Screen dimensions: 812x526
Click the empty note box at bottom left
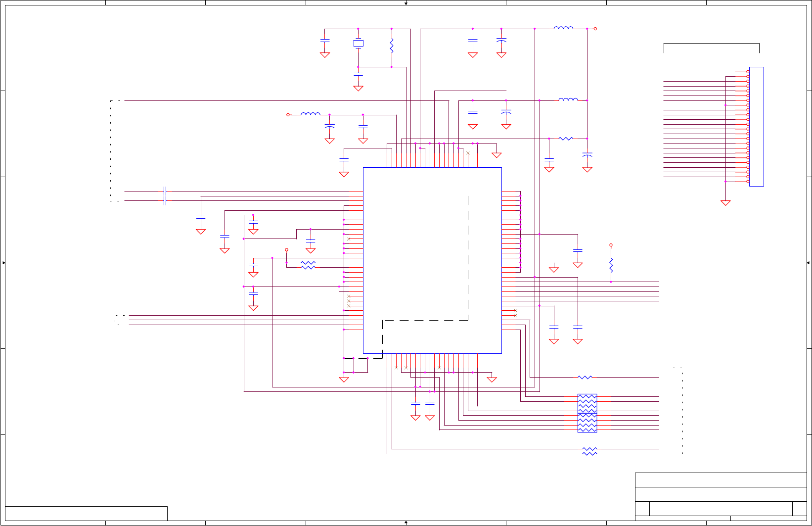point(86,513)
